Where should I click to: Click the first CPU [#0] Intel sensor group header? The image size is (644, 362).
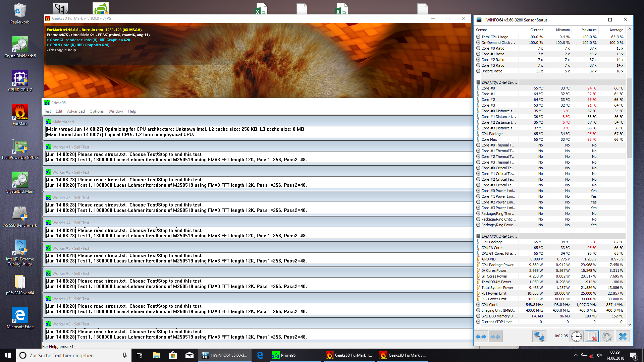(499, 82)
